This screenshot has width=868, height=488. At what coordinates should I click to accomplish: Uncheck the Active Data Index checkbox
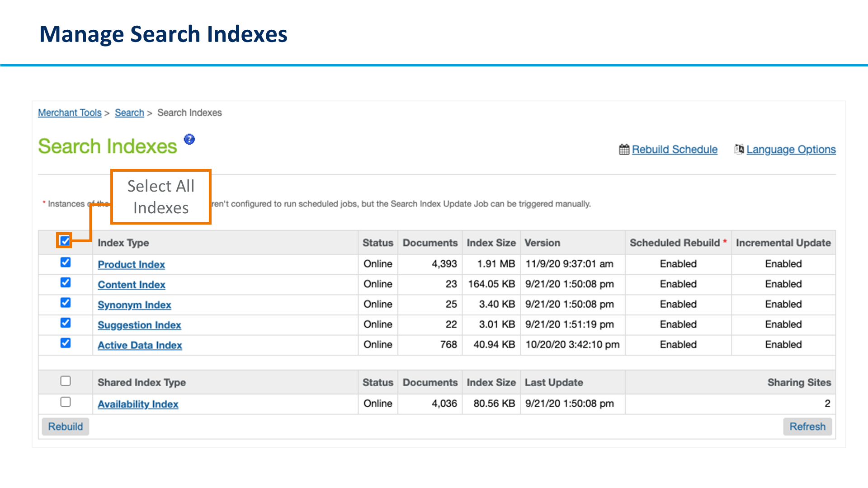(x=66, y=343)
